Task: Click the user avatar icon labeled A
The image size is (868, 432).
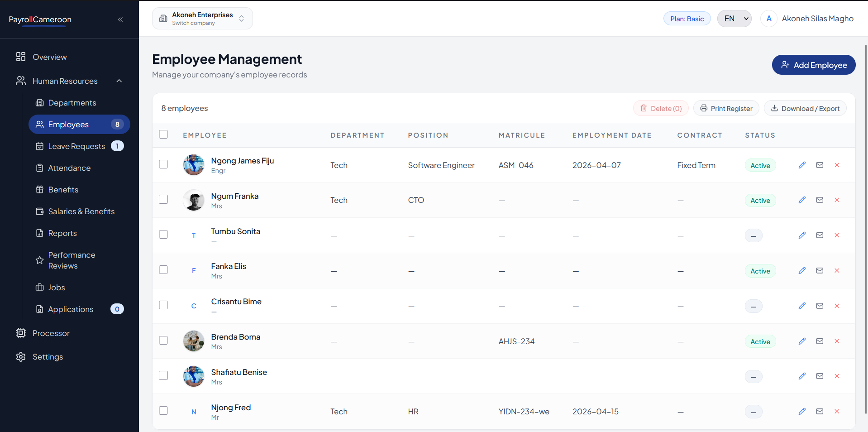Action: (x=768, y=19)
